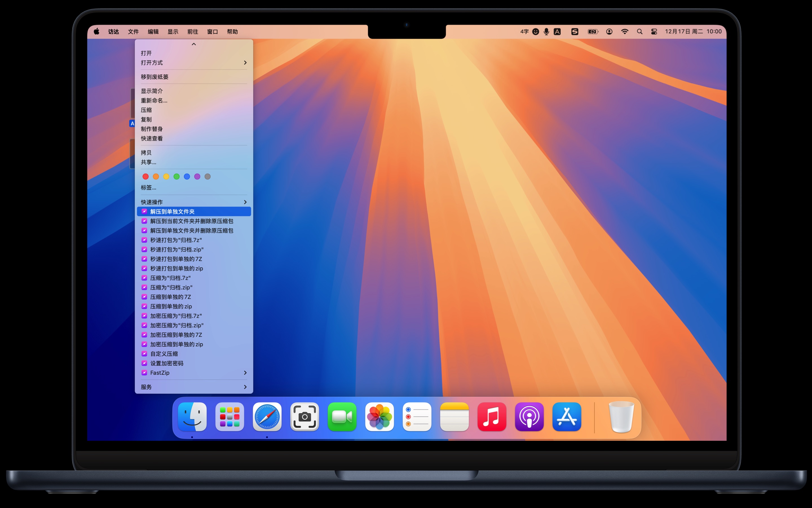Open 自定义压缩 option
812x508 pixels.
pos(194,354)
